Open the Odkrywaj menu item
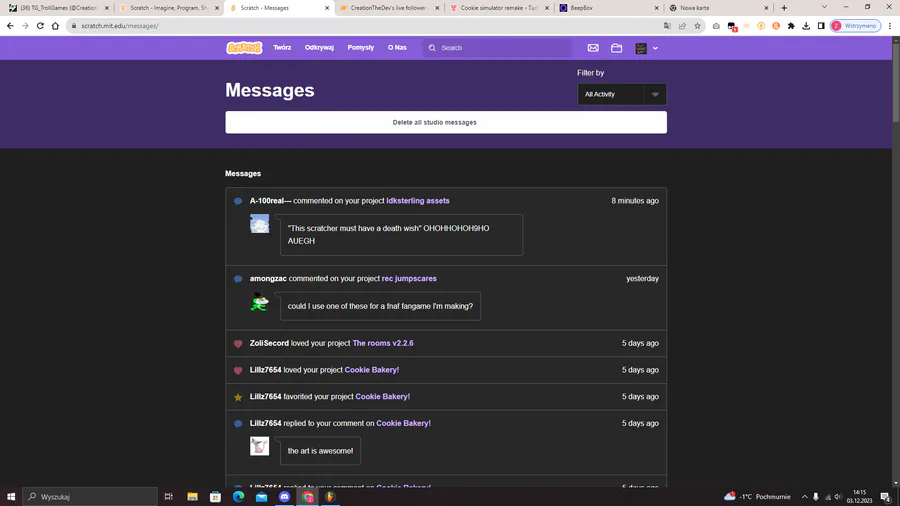This screenshot has width=900, height=506. click(x=319, y=48)
